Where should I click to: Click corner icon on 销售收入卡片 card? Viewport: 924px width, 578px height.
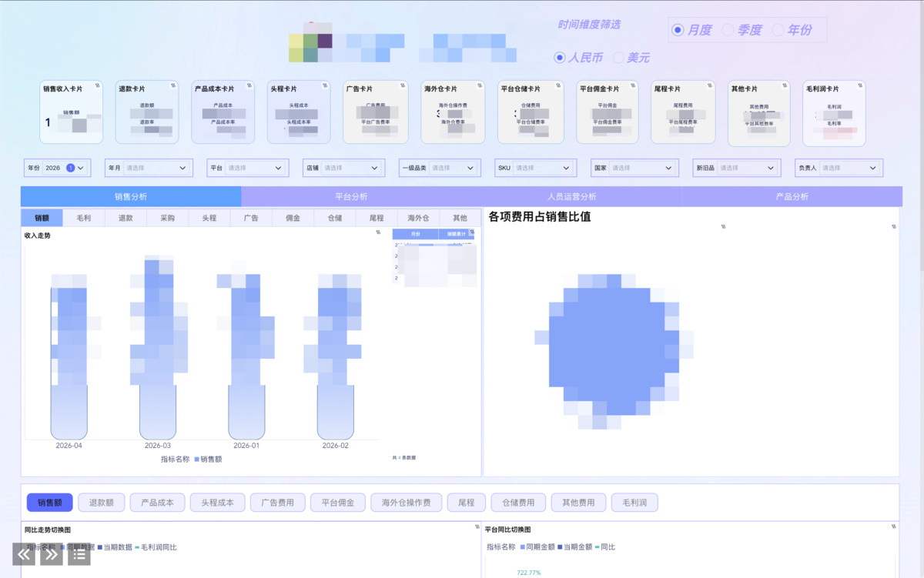(x=98, y=85)
